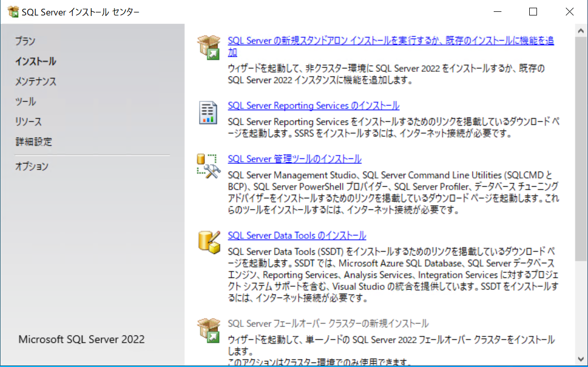Select the インストール sidebar item
The width and height of the screenshot is (588, 367).
(36, 61)
